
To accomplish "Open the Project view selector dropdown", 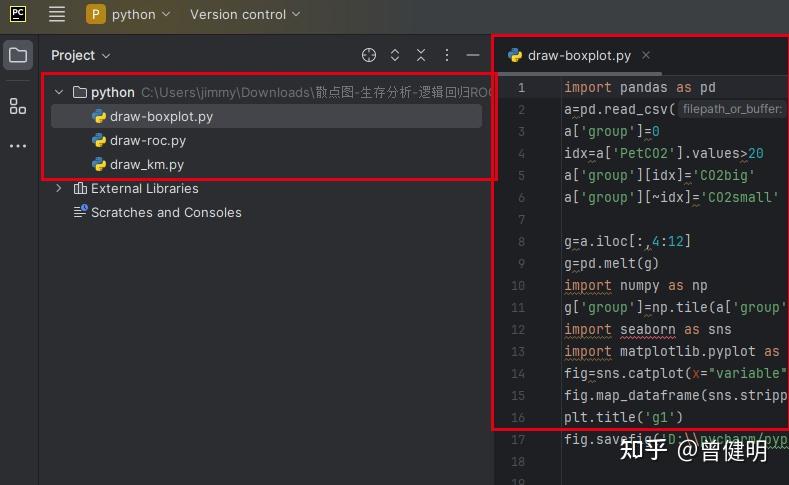I will point(81,55).
